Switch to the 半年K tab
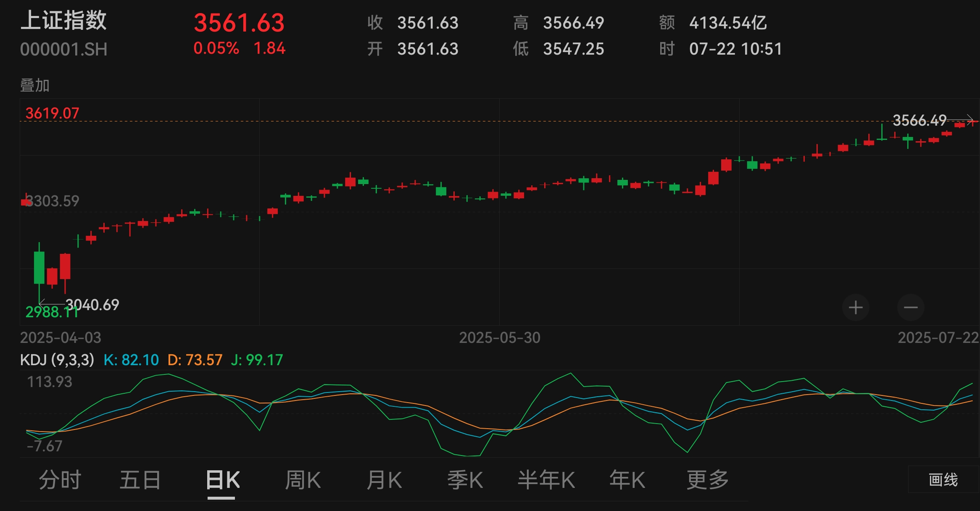 tap(546, 480)
